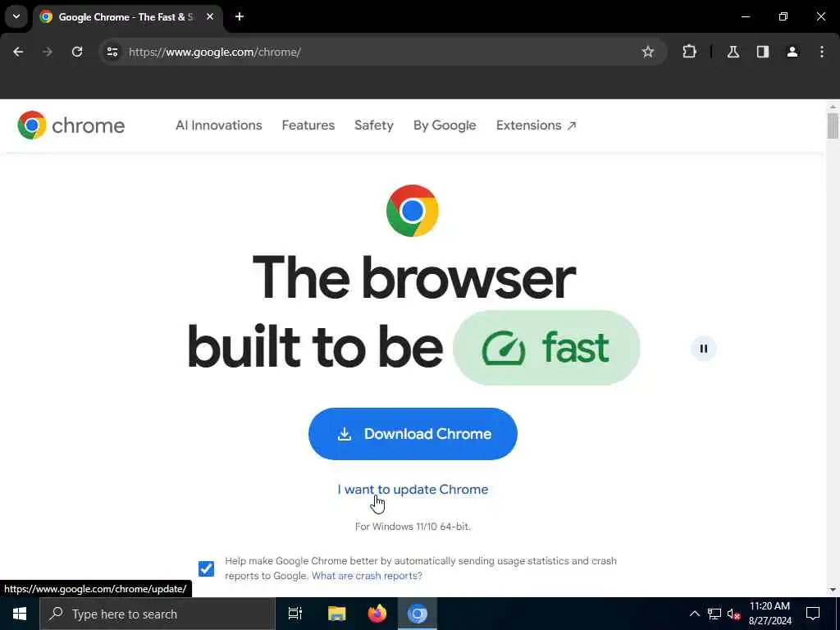Open Task View on taskbar

[295, 614]
